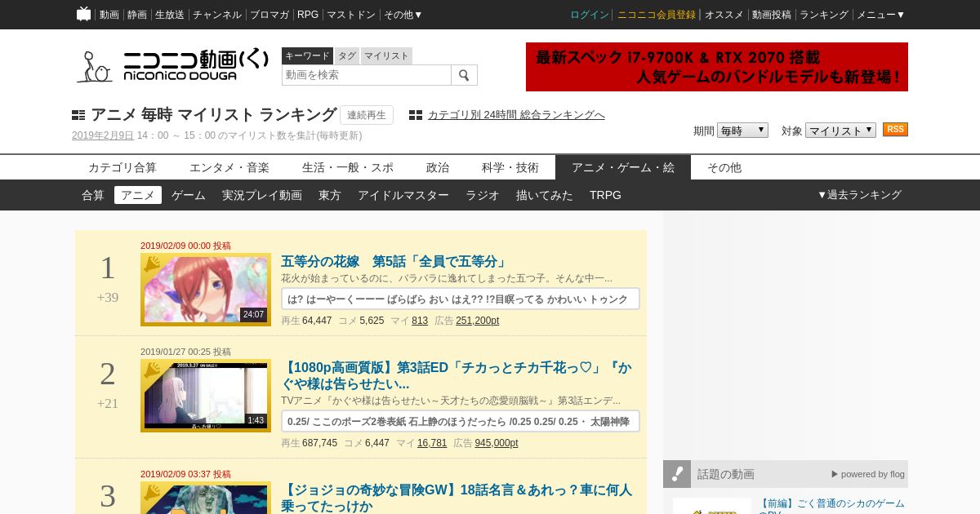Click ad points 251,200pt
Screen dimensions: 980x514
click(x=477, y=321)
